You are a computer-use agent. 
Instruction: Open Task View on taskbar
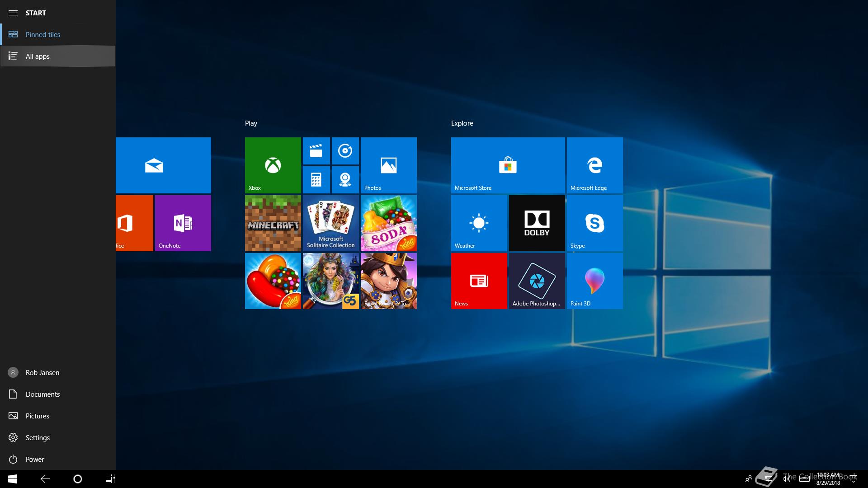[110, 479]
